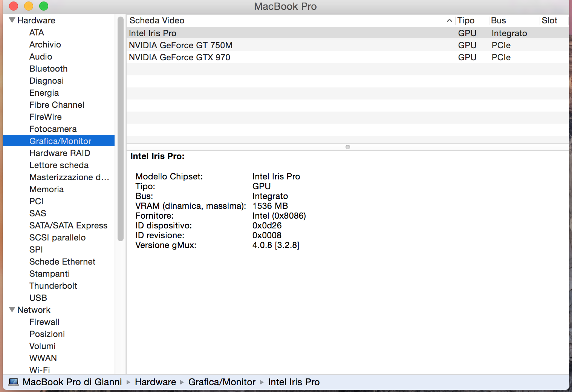Select SCSI parallelo in the sidebar

58,237
